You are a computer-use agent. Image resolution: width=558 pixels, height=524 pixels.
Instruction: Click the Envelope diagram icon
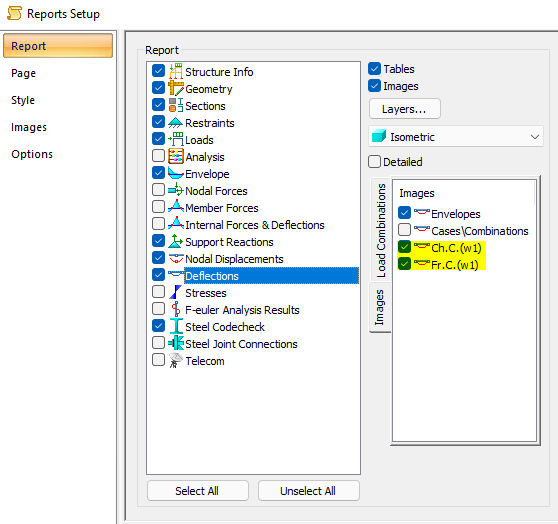176,173
